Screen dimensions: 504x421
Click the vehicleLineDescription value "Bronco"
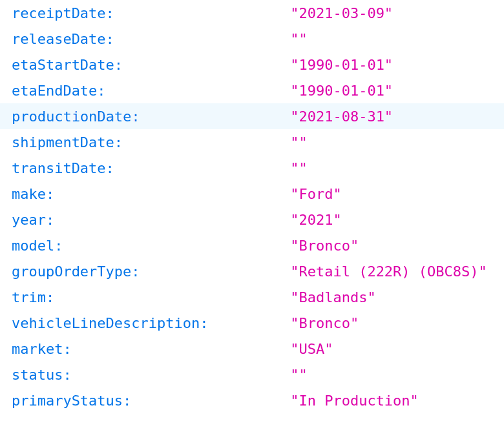coord(324,323)
